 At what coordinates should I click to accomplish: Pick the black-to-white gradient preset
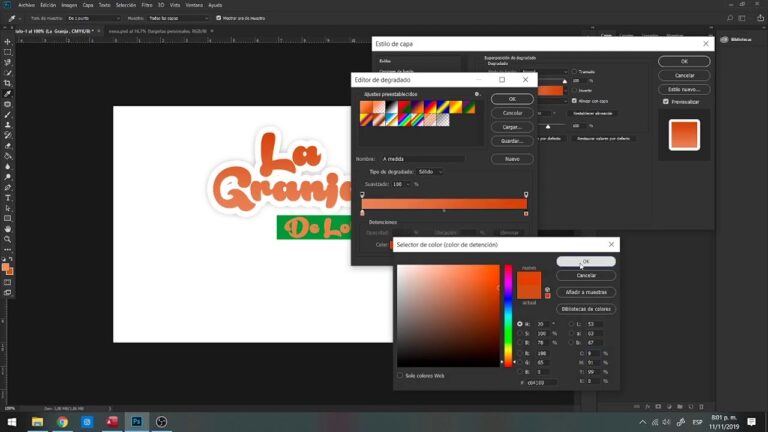tap(392, 107)
